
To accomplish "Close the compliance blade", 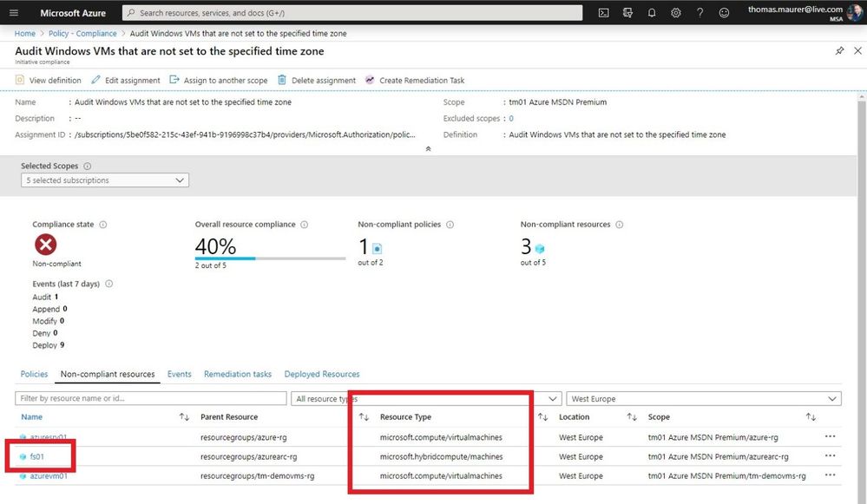I will point(857,51).
